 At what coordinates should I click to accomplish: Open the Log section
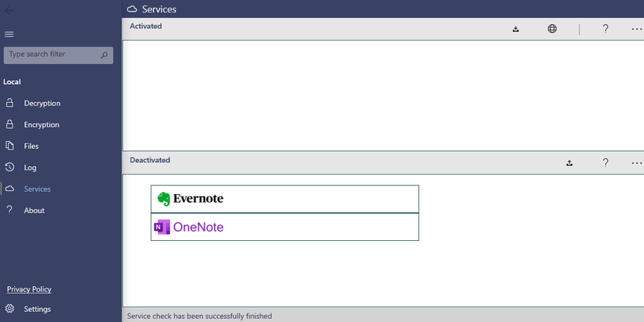(30, 168)
